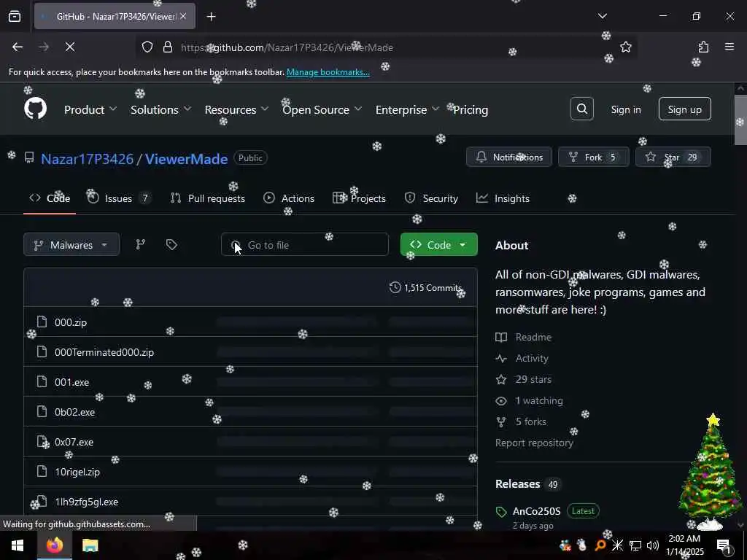Bookmark page with star icon in address bar
This screenshot has height=560, width=747.
pos(625,47)
